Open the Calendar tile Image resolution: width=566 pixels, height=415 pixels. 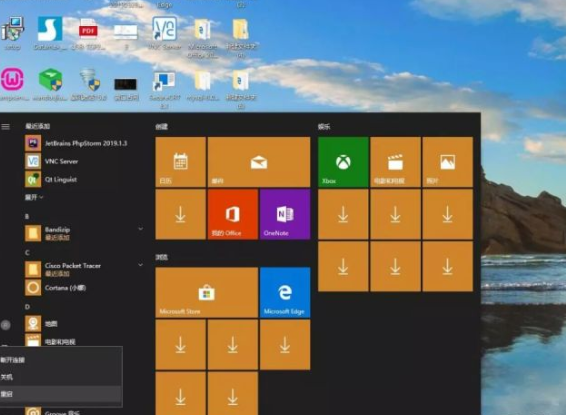click(180, 162)
